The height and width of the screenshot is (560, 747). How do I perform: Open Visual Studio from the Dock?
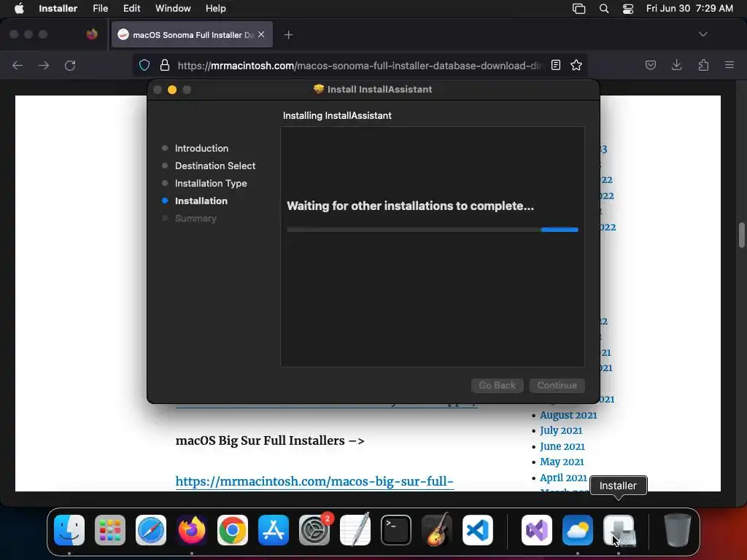tap(537, 530)
